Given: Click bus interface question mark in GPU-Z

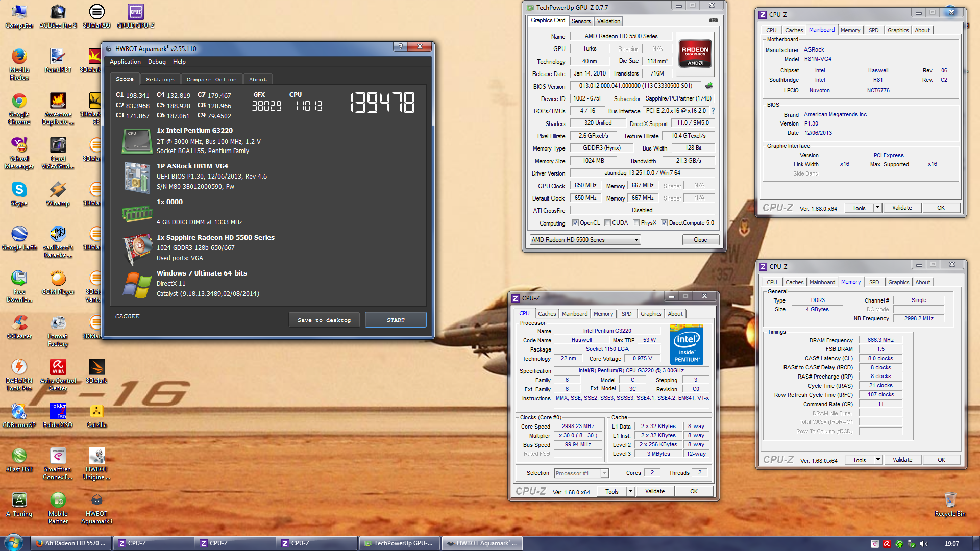Looking at the screenshot, I should (713, 111).
